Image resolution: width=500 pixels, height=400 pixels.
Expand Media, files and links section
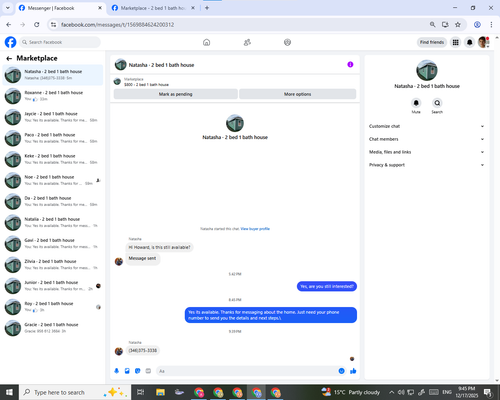tap(426, 152)
